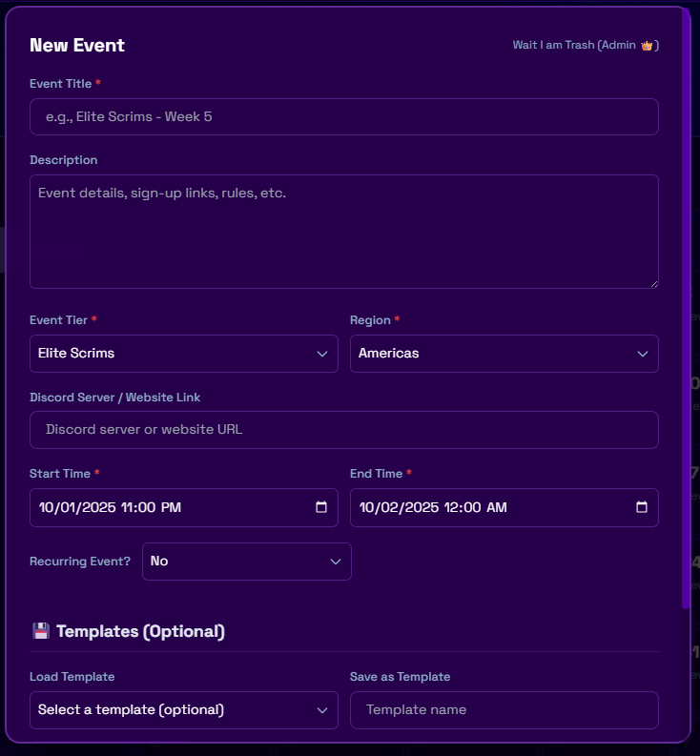
Task: Click the floppy disk icon beside Templates
Action: (41, 631)
